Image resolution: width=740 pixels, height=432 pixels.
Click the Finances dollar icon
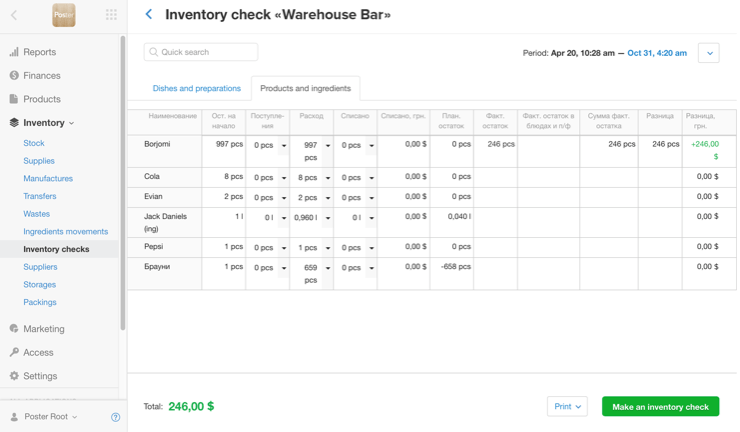(x=14, y=76)
